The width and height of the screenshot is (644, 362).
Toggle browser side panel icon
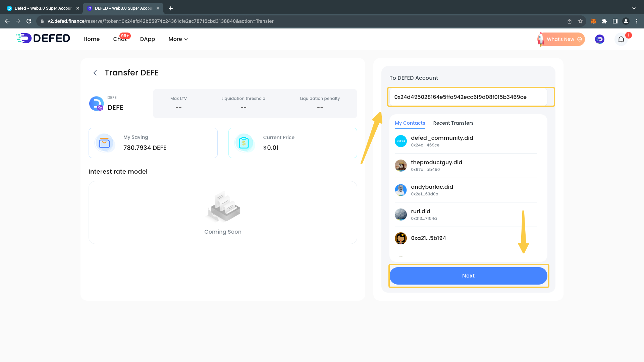(x=615, y=21)
